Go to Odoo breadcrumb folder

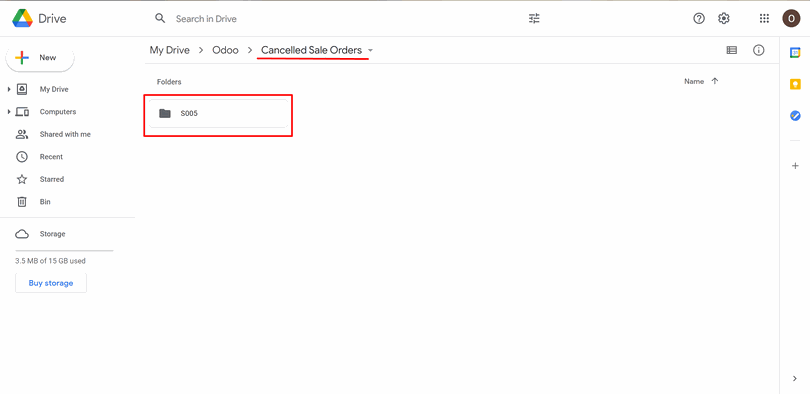(x=225, y=50)
